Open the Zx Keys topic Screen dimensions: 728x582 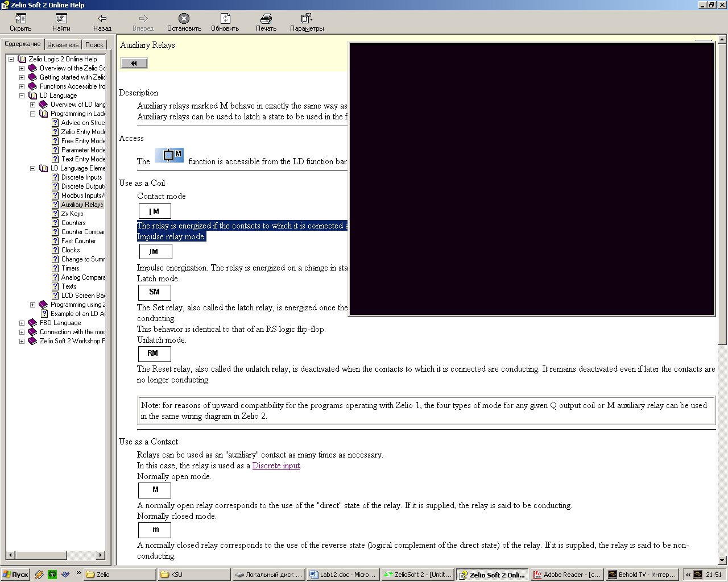(72, 214)
